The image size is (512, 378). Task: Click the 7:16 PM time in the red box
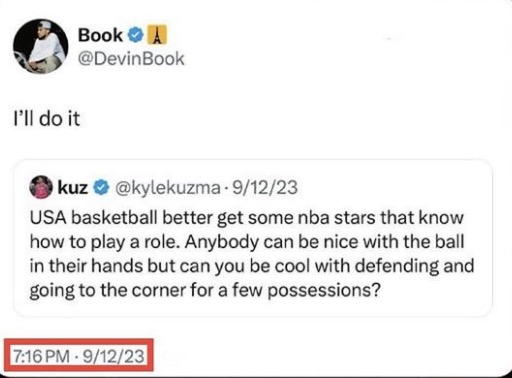click(41, 356)
